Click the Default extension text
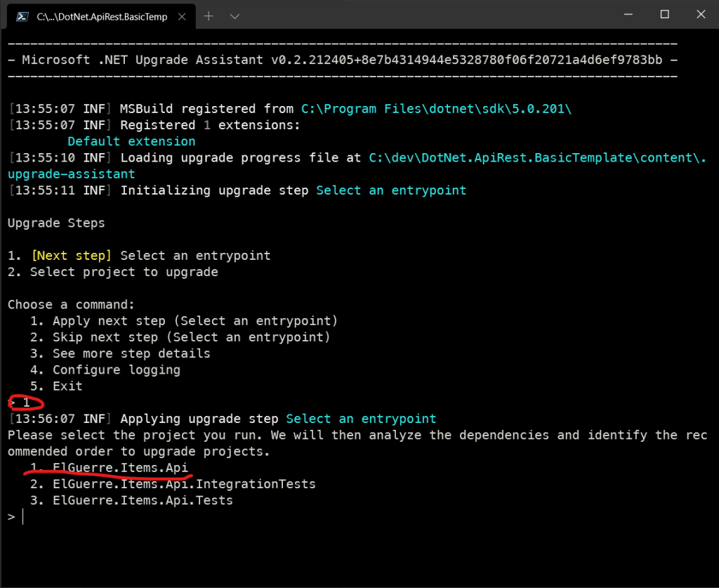 pos(131,142)
